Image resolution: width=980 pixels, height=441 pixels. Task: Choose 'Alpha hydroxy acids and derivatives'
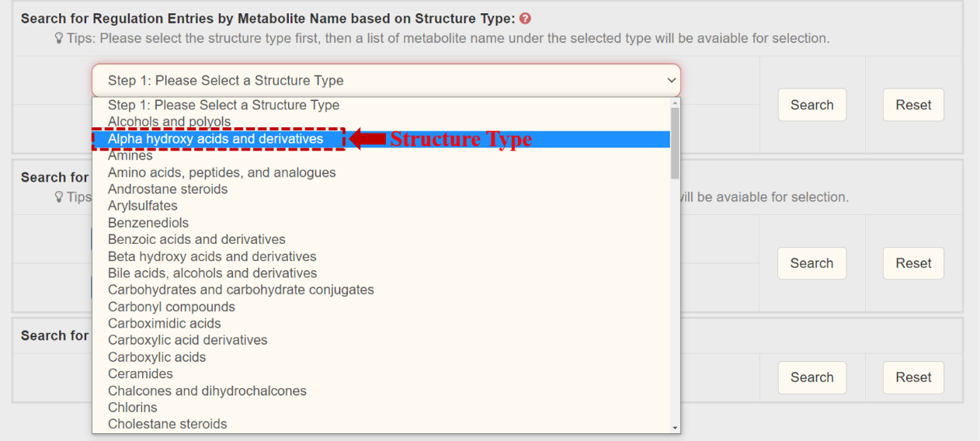pos(216,139)
